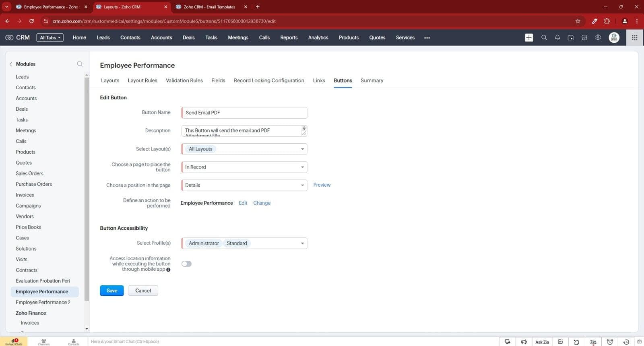Open the Links tab

click(x=319, y=80)
